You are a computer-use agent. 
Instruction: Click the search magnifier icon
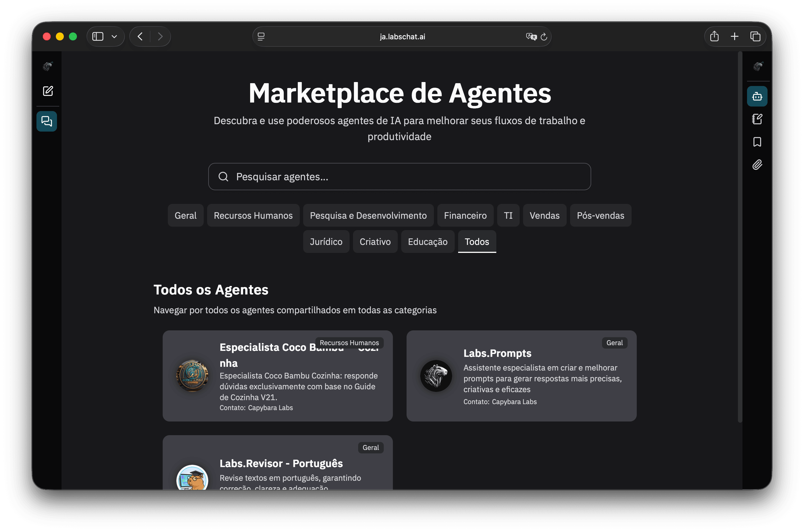(x=223, y=176)
